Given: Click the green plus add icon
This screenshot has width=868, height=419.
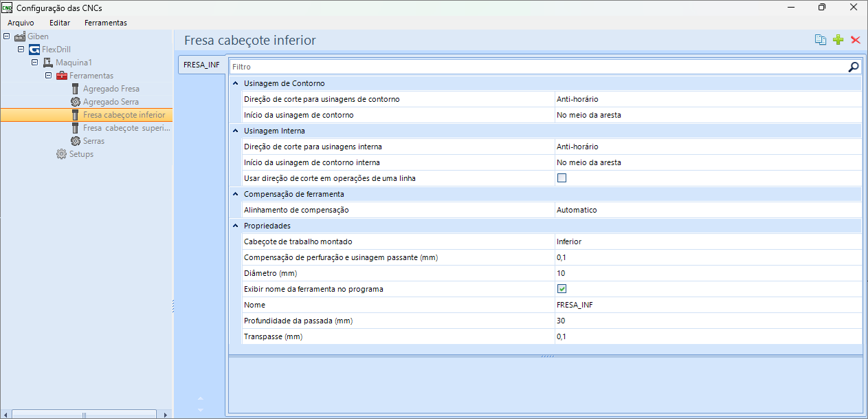Looking at the screenshot, I should click(838, 40).
